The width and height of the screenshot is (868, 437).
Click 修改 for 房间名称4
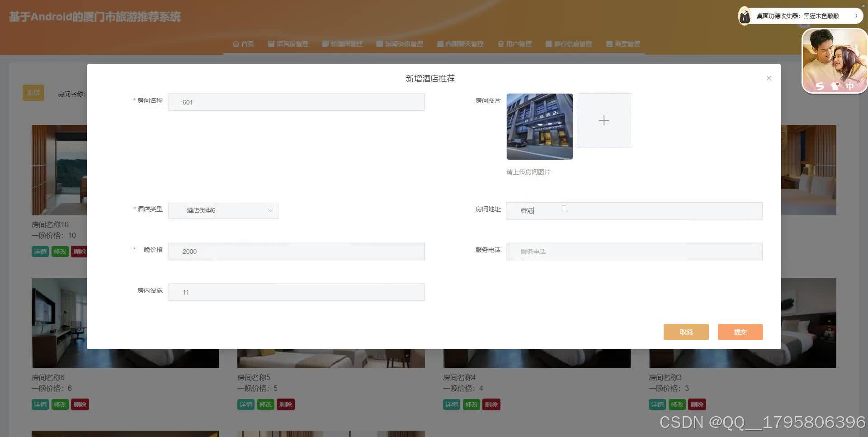pyautogui.click(x=472, y=404)
